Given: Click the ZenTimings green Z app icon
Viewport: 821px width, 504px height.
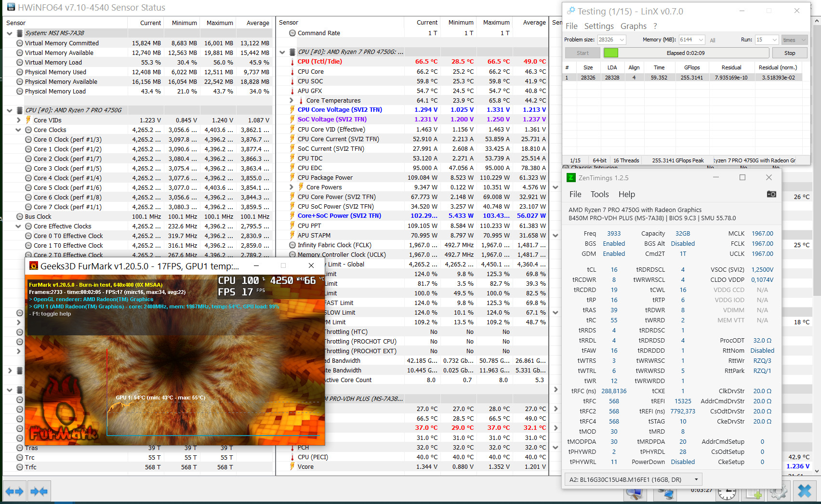Looking at the screenshot, I should pyautogui.click(x=571, y=178).
